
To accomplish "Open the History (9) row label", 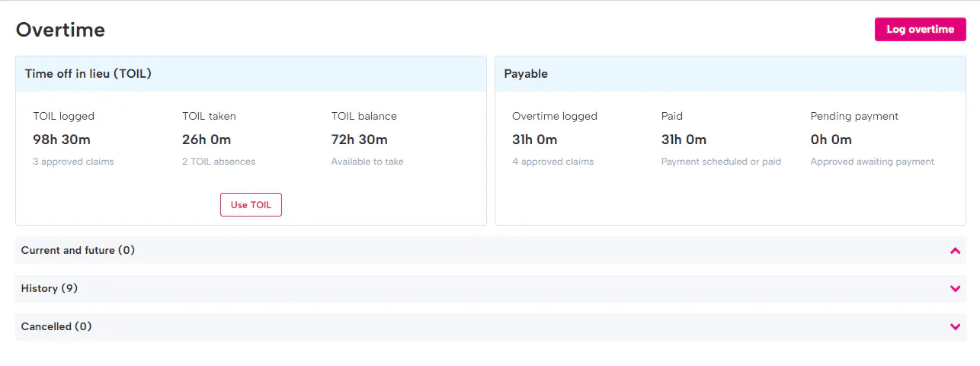I will pos(50,288).
